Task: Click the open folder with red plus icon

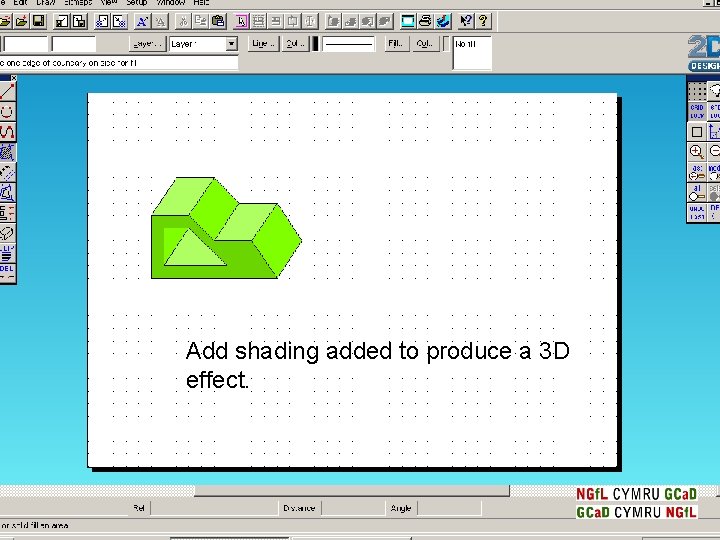Action: (21, 21)
